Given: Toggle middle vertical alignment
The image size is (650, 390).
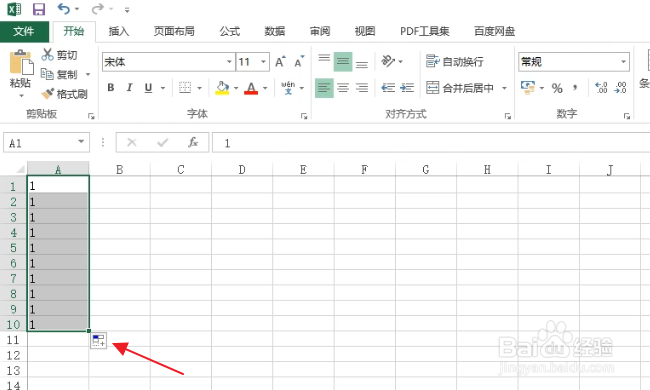Looking at the screenshot, I should [x=343, y=61].
